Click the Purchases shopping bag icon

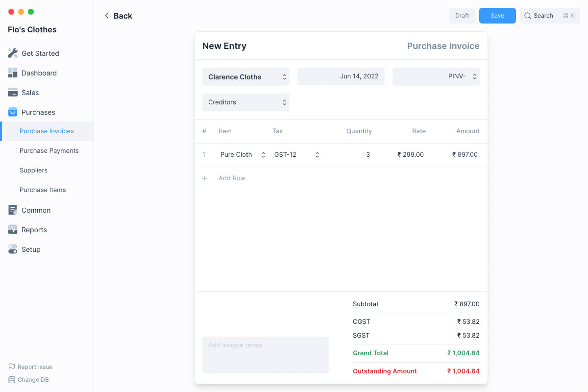13,112
